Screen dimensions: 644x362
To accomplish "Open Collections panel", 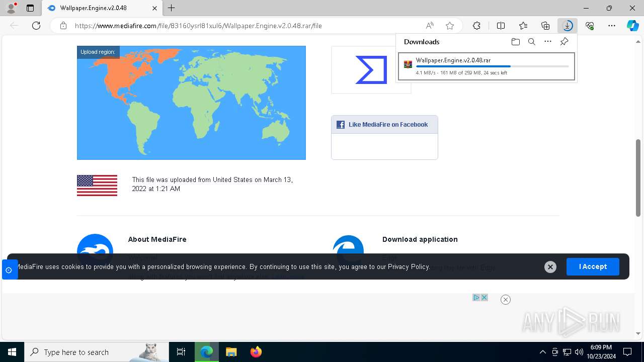I will [545, 26].
